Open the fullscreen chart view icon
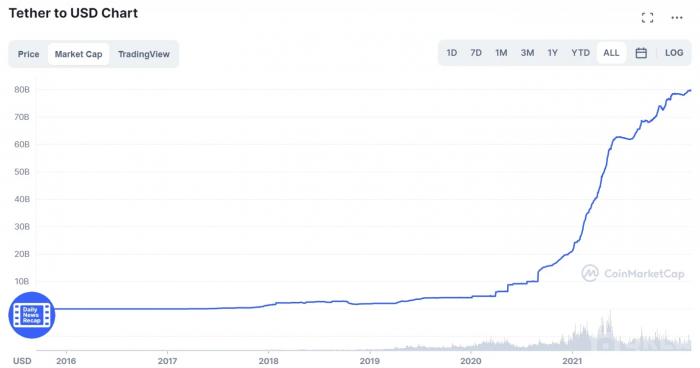700x368 pixels. tap(647, 18)
